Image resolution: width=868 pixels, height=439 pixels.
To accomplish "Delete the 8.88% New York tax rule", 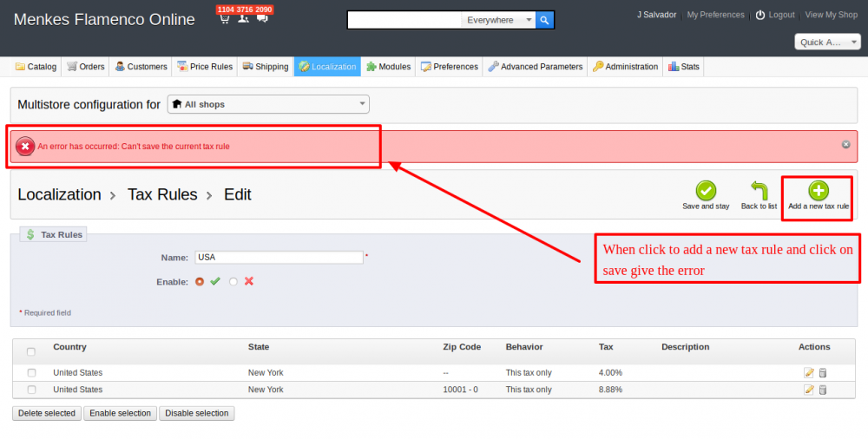I will click(823, 390).
